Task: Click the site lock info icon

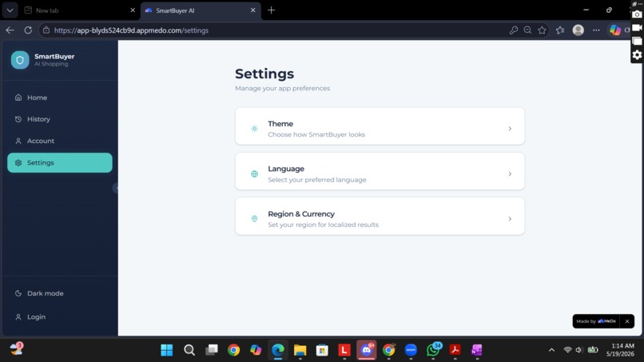Action: point(46,30)
